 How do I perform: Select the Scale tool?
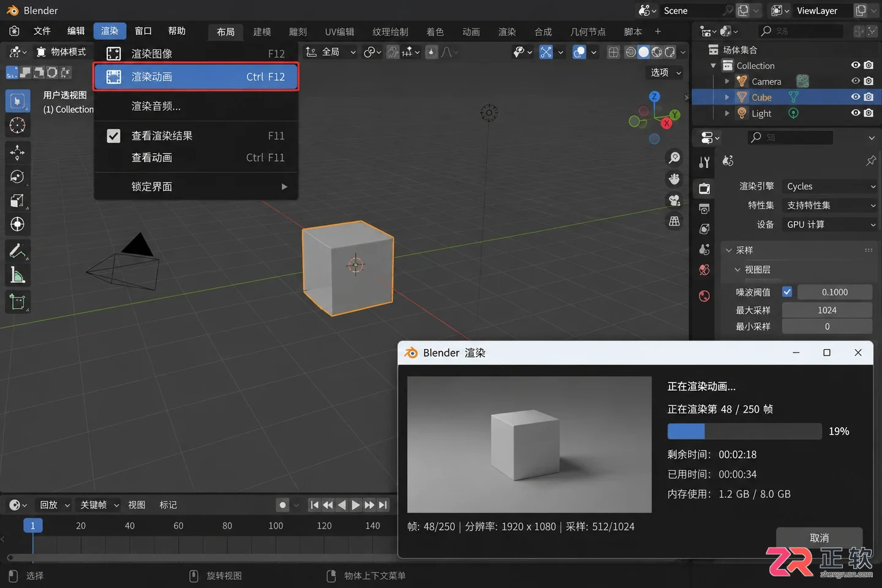[x=17, y=200]
